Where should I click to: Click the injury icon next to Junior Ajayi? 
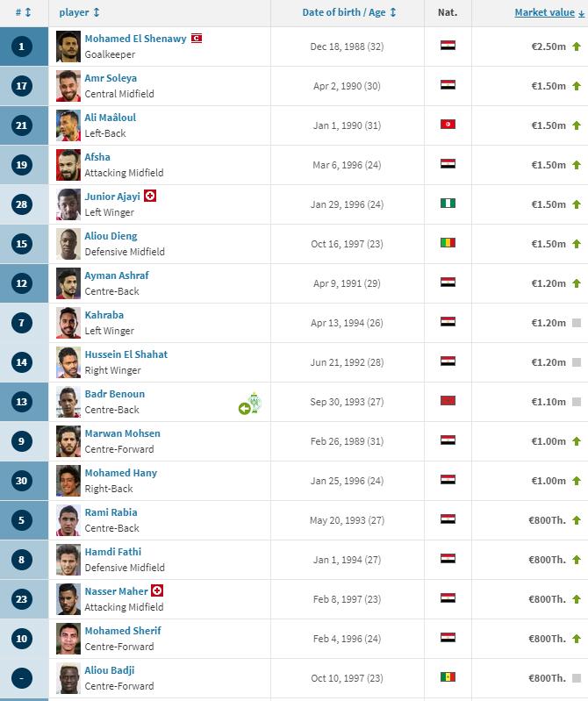click(150, 197)
